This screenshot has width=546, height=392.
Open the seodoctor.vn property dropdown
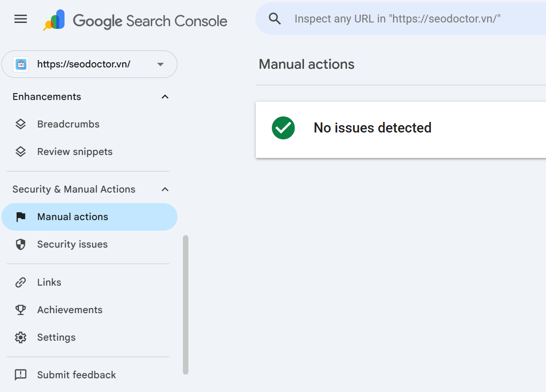pyautogui.click(x=89, y=64)
